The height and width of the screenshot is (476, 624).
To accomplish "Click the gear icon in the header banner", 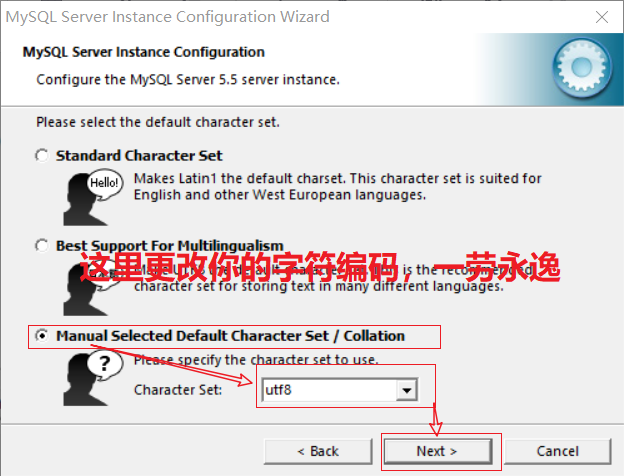I will click(x=581, y=68).
